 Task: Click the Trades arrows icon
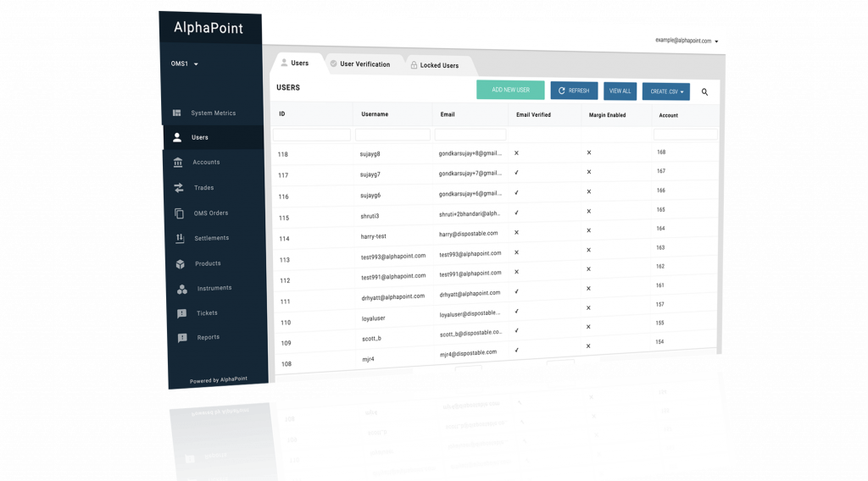(x=179, y=188)
